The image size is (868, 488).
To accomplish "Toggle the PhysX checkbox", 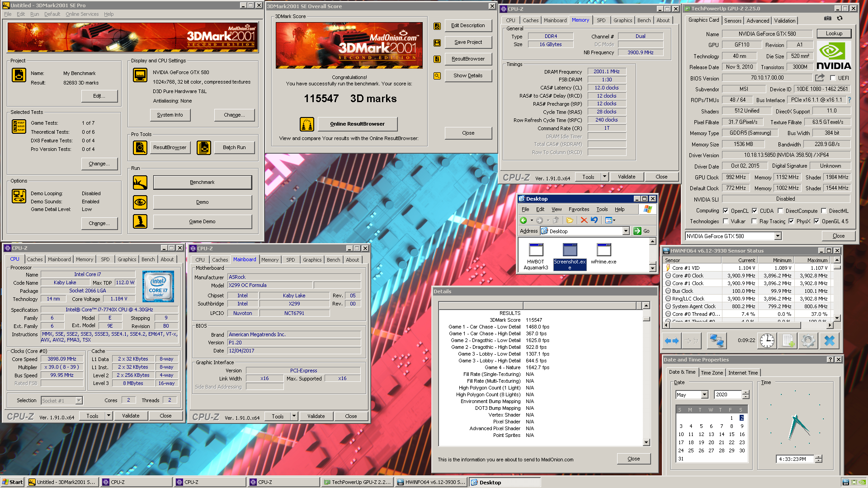I will pyautogui.click(x=791, y=221).
